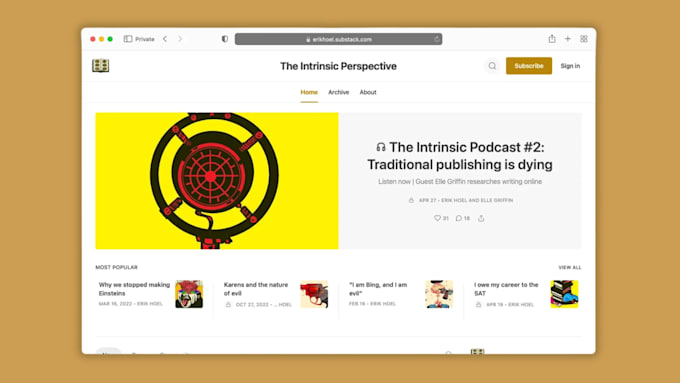Reload the page using address bar icon
This screenshot has width=680, height=383.
point(437,39)
